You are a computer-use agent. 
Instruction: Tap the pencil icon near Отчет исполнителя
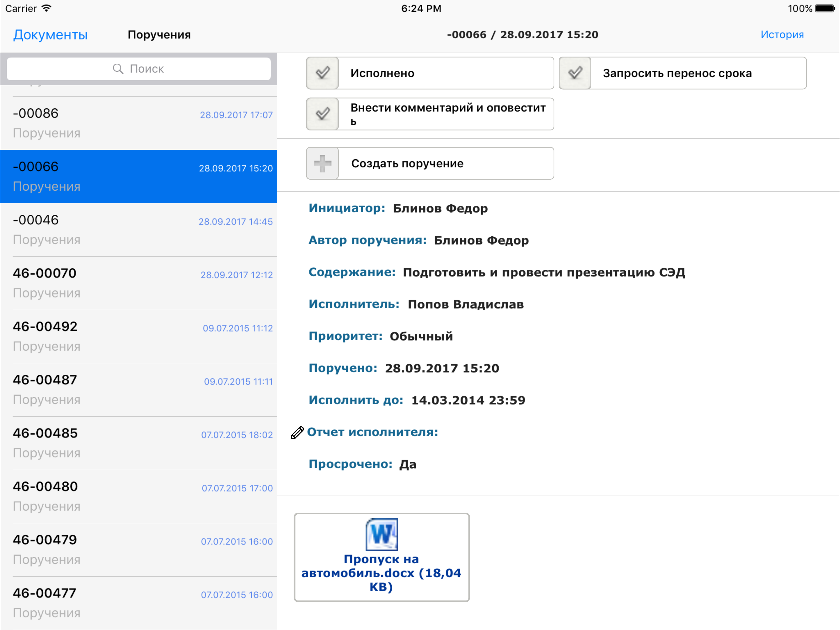click(x=297, y=433)
